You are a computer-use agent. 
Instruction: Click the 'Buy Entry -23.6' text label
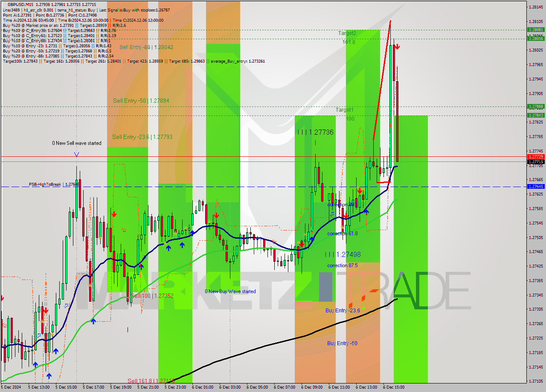(x=342, y=311)
